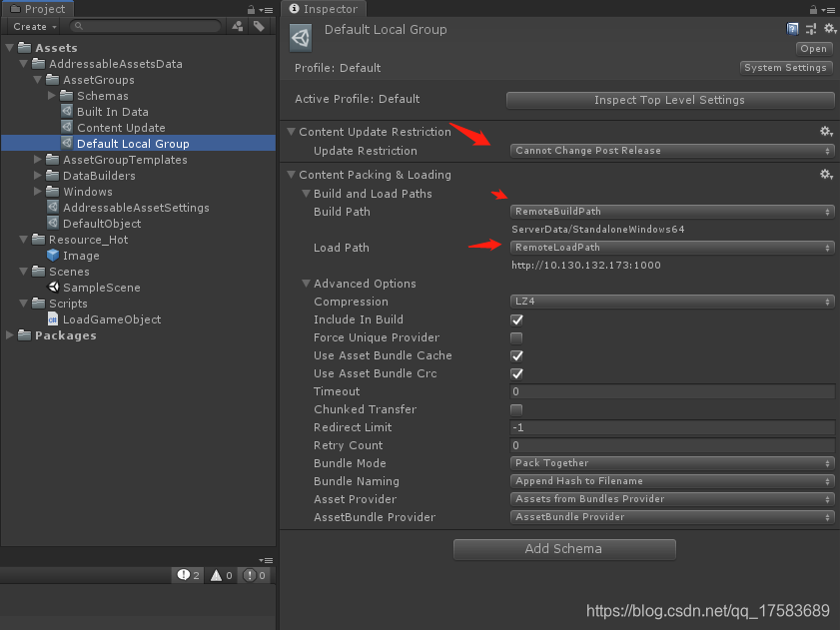Disable Use Asset Bundle Crc
Screen dimensions: 840x630
(516, 373)
